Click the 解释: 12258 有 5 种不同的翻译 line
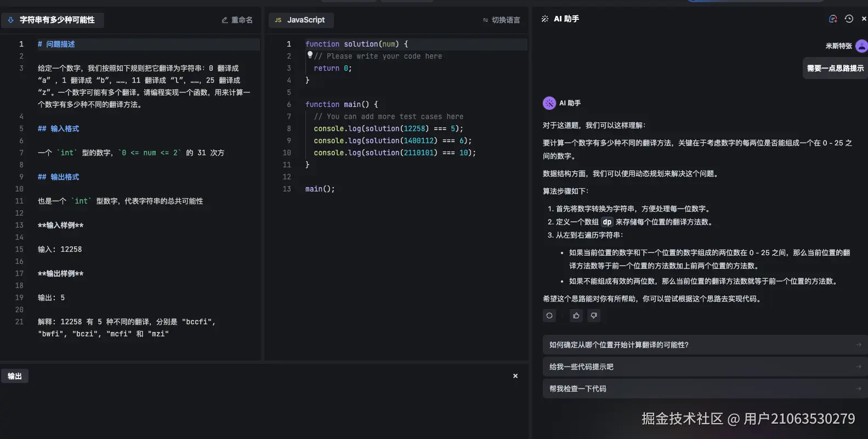Viewport: 868px width, 439px height. click(x=127, y=322)
